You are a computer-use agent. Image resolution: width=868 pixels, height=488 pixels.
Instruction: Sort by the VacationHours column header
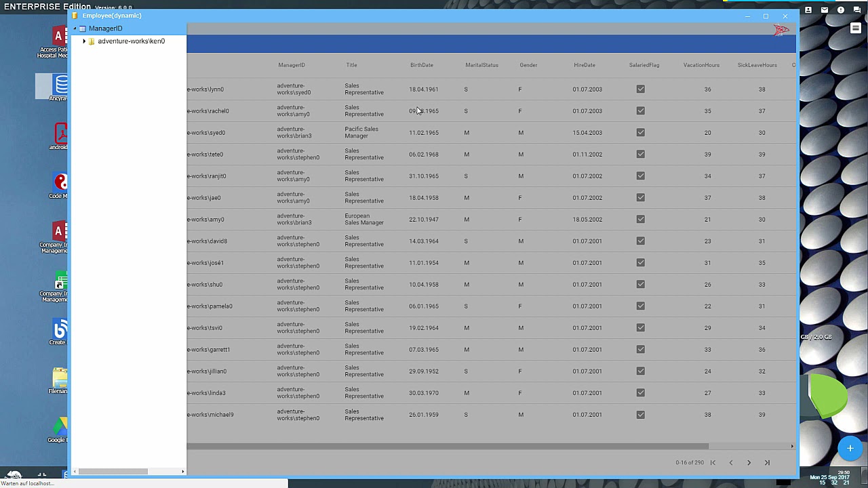pos(701,65)
